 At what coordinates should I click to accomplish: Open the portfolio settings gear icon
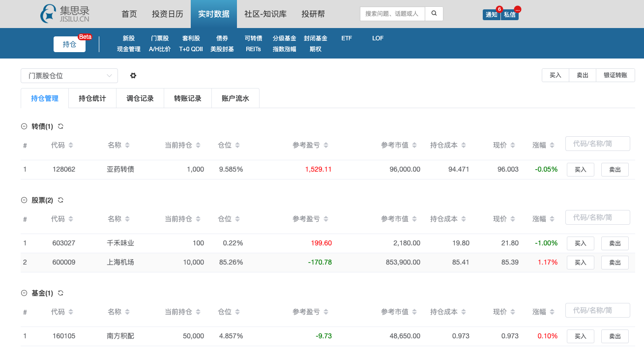point(133,76)
